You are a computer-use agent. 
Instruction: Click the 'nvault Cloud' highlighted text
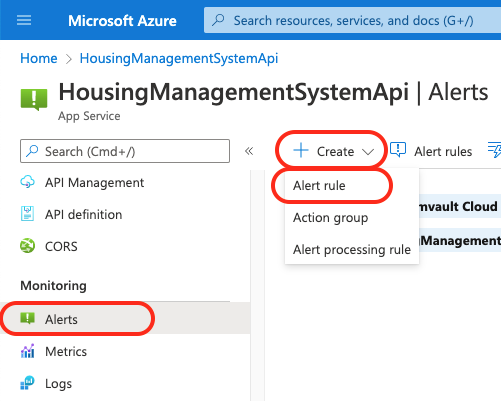(x=459, y=206)
